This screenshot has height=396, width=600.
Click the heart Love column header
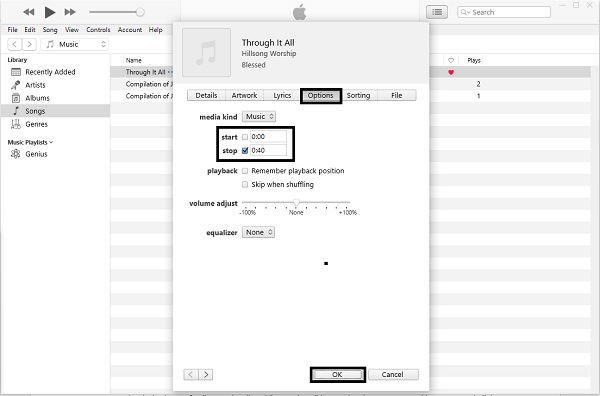[451, 60]
